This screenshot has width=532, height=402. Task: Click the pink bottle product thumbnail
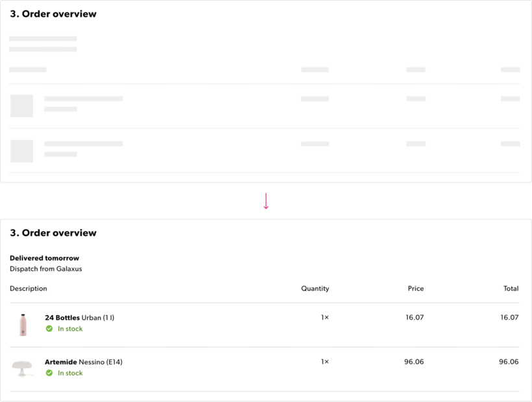click(x=23, y=324)
